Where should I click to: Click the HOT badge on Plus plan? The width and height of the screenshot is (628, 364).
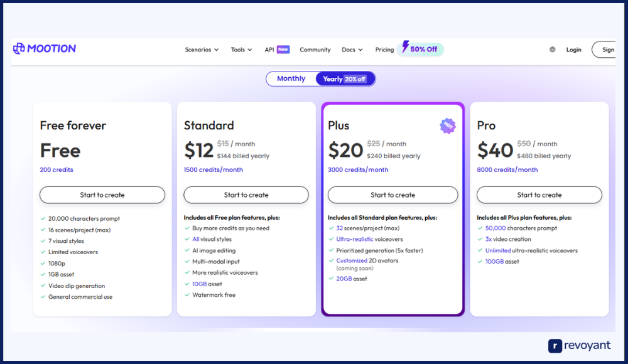(x=448, y=126)
